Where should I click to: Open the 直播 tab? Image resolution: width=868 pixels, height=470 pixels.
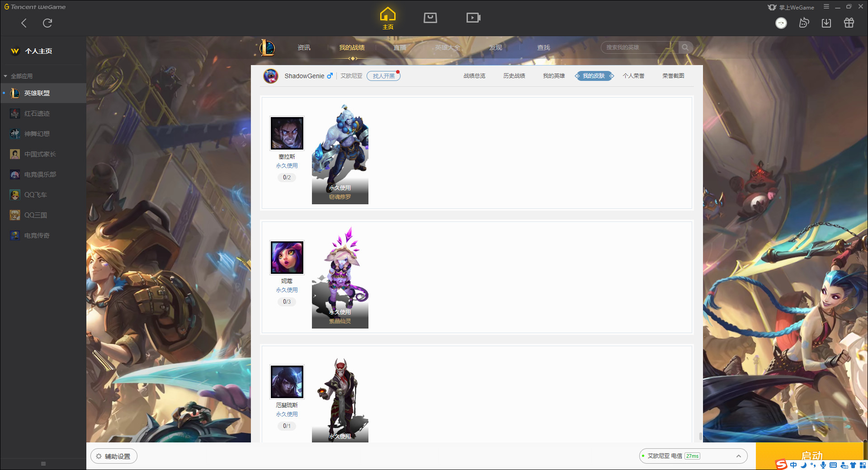[400, 47]
